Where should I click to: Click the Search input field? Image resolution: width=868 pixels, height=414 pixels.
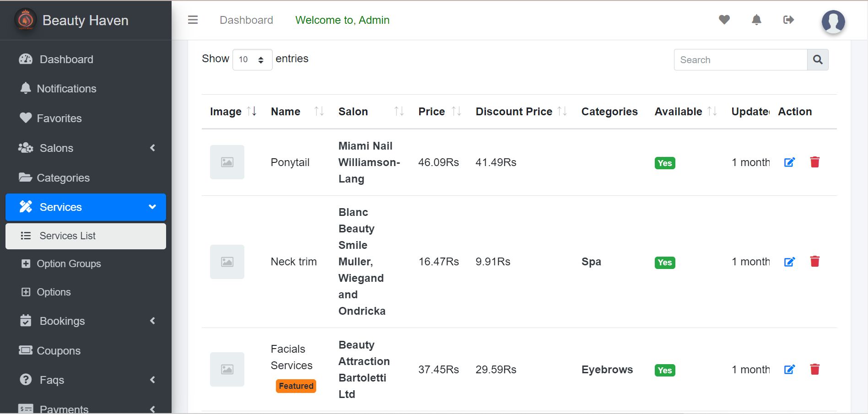740,60
